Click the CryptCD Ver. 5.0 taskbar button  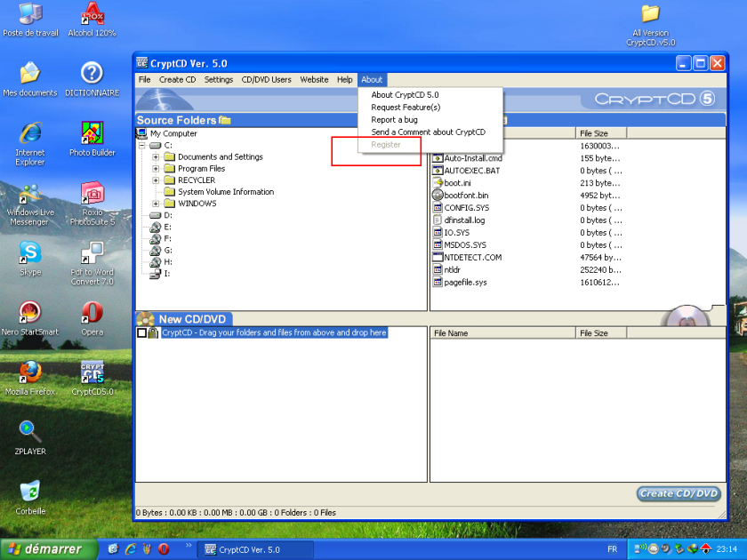[256, 549]
